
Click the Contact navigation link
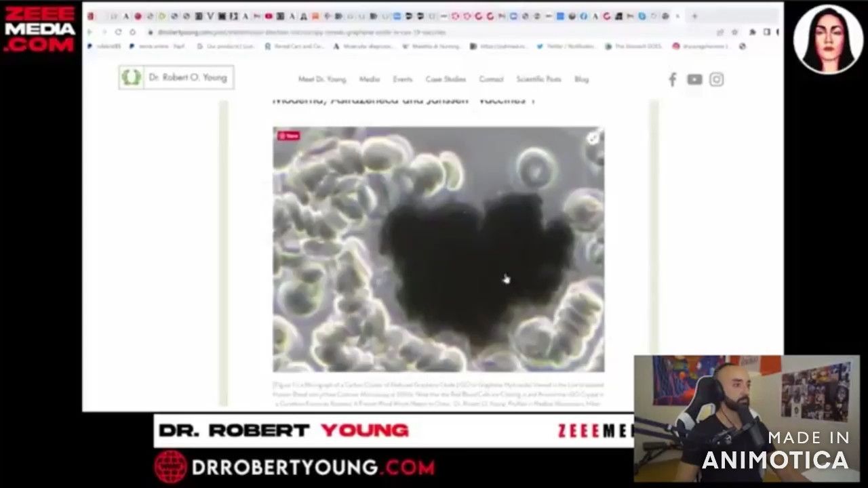491,79
